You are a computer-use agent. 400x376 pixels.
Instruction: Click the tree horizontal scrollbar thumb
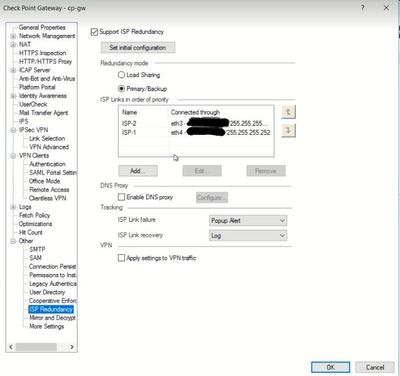click(x=36, y=347)
